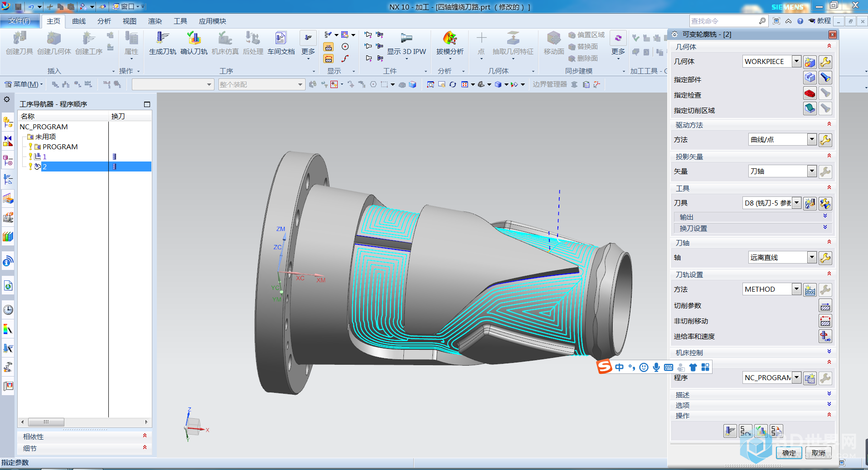Screen dimensions: 868x470
Task: Edit the tool axis (远离直线) wrench icon
Action: pos(825,258)
